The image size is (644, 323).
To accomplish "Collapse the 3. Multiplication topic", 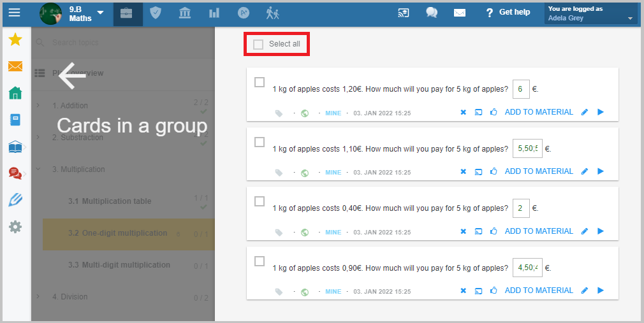I will click(x=38, y=169).
